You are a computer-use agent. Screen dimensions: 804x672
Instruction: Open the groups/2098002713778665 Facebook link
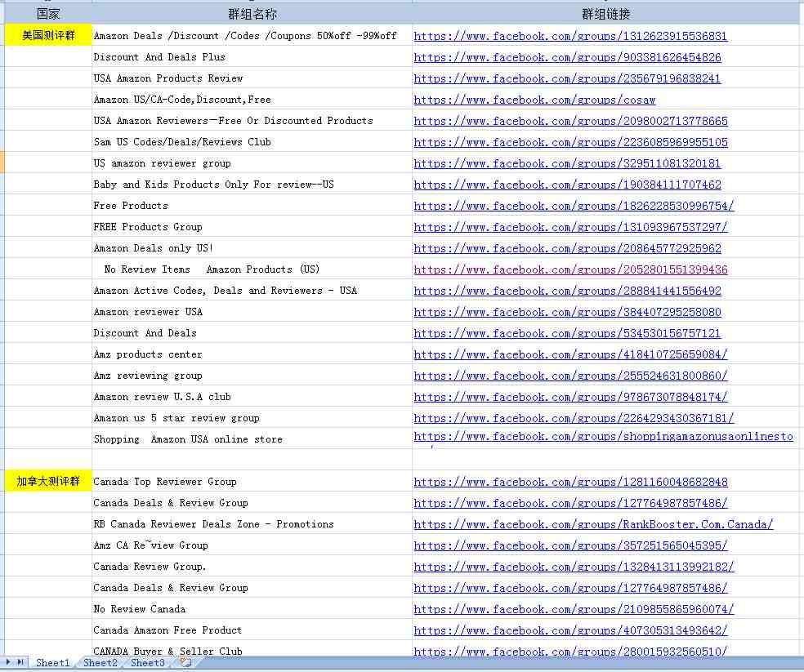pyautogui.click(x=570, y=121)
